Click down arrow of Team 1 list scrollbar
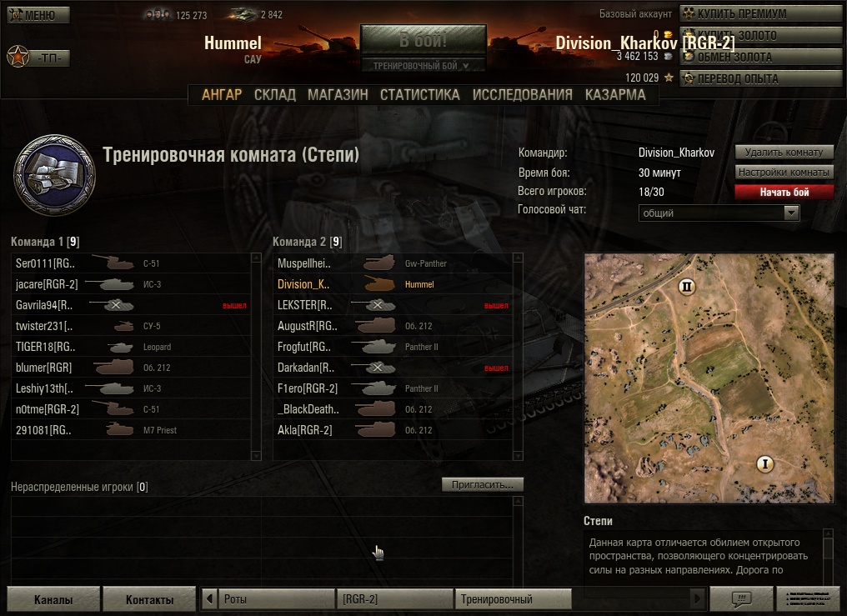Viewport: 847px width, 616px height. point(256,456)
